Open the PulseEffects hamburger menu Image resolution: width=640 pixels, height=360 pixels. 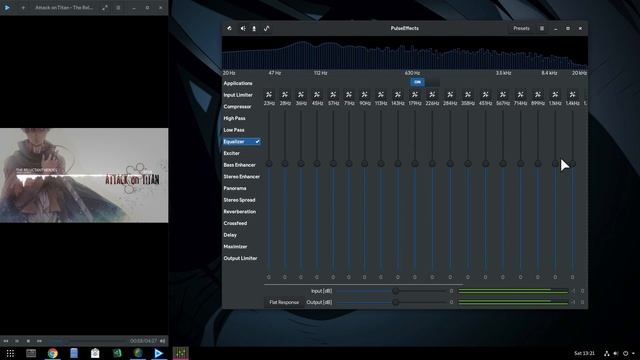[542, 28]
